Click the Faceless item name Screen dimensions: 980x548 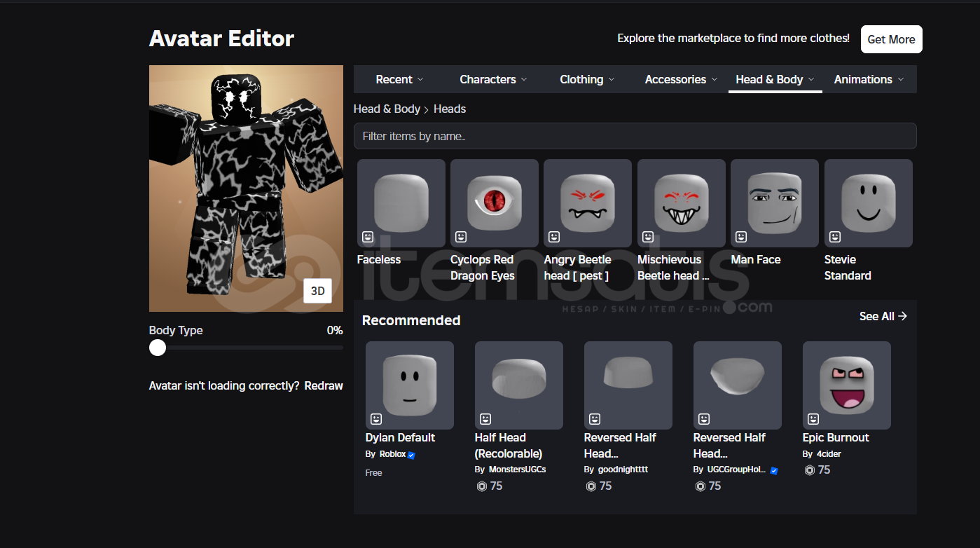point(379,259)
